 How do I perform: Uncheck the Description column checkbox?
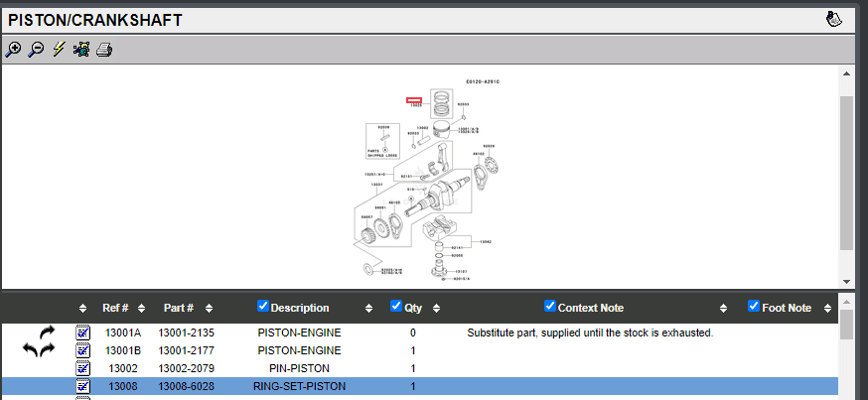pos(263,306)
